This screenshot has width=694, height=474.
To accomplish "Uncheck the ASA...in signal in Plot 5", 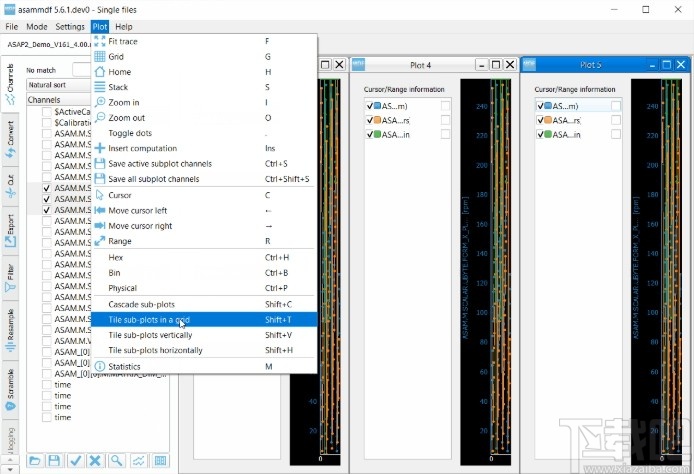I will [x=540, y=134].
